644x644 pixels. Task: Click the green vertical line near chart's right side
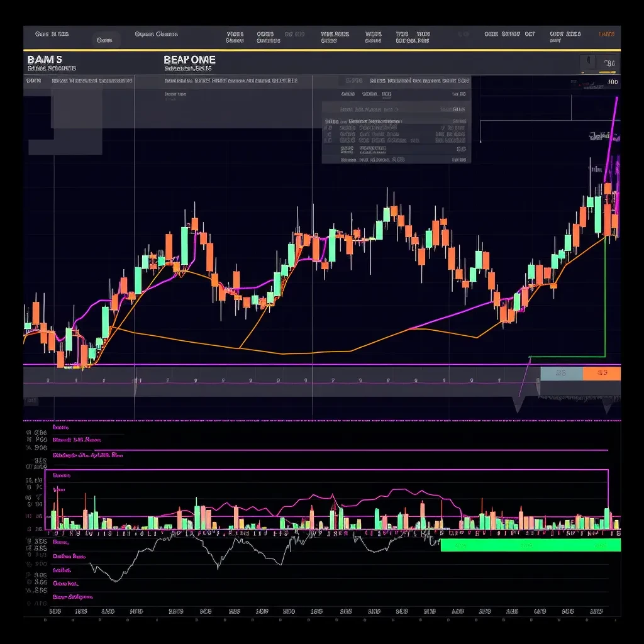point(605,296)
